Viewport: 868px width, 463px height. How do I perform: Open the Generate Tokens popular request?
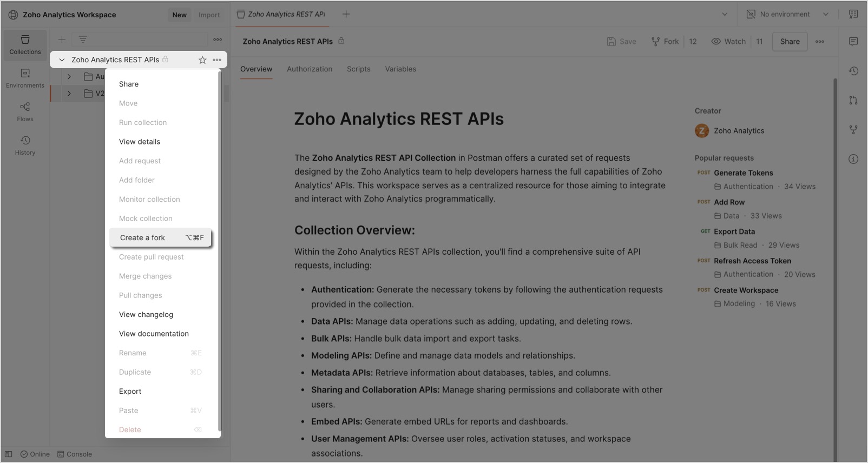743,173
